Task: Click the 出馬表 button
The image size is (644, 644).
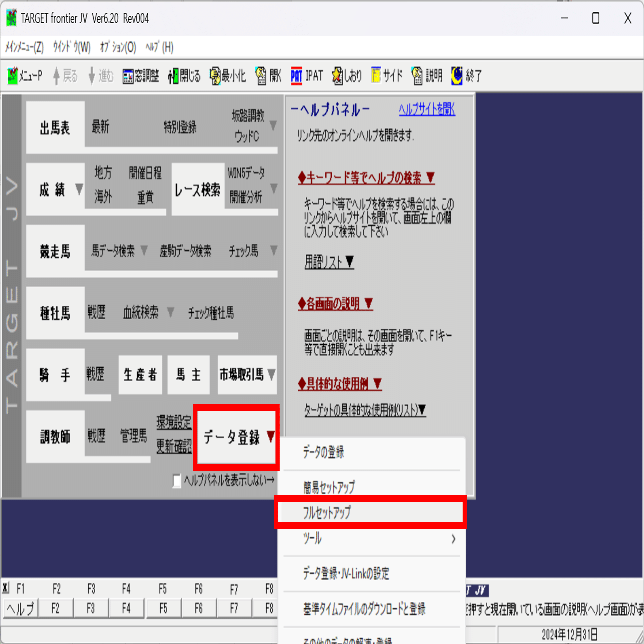Action: tap(55, 127)
